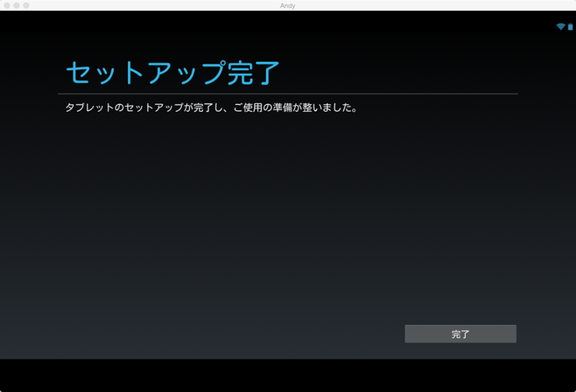Click the セットアップ完了 heading

click(173, 73)
